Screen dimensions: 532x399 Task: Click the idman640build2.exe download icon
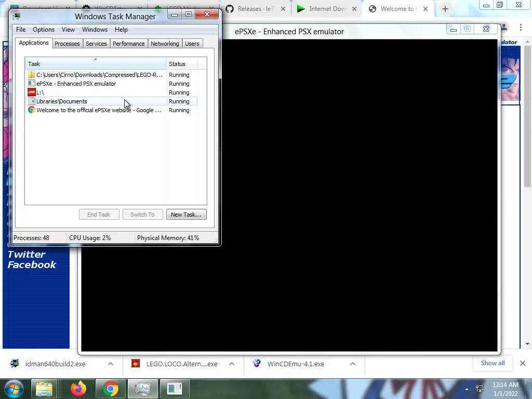(x=15, y=363)
